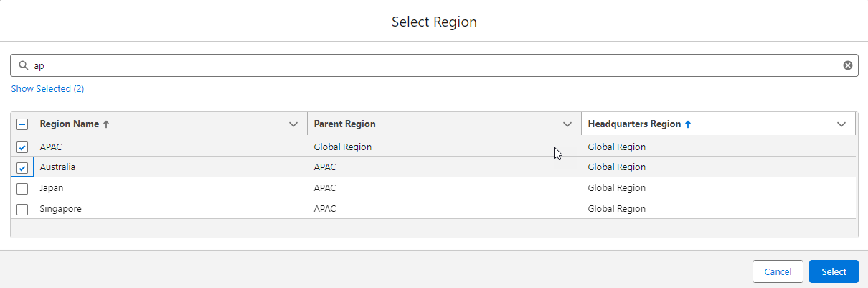Toggle the select-all header checkbox
The height and width of the screenshot is (288, 868).
[22, 124]
